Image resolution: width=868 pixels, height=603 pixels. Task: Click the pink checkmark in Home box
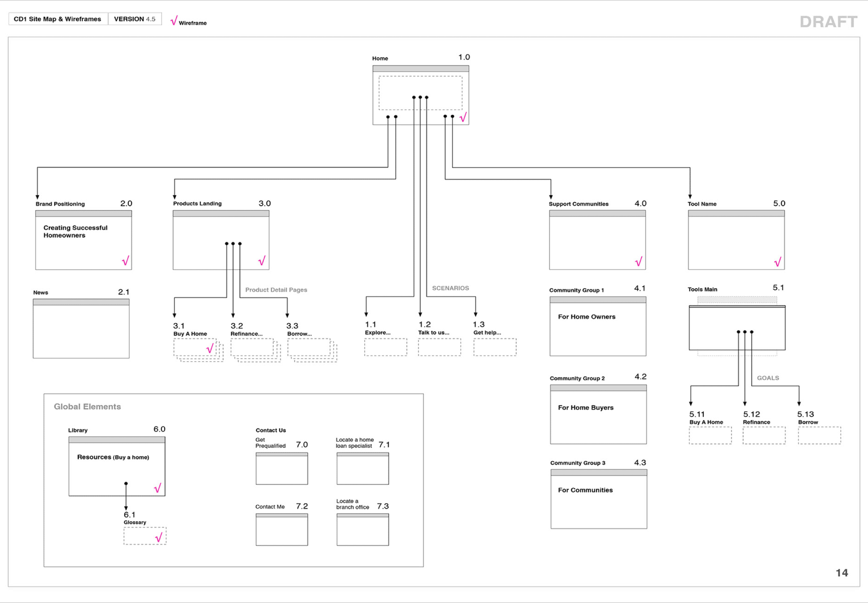463,117
